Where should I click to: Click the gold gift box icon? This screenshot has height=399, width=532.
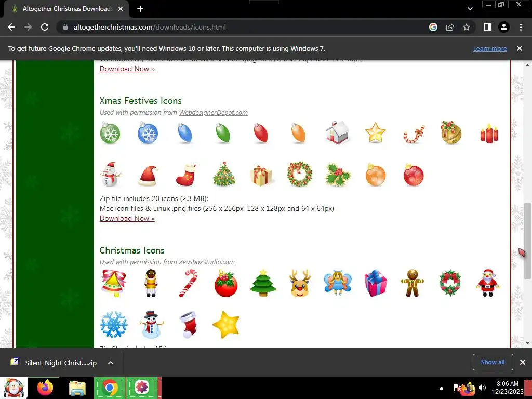click(261, 176)
